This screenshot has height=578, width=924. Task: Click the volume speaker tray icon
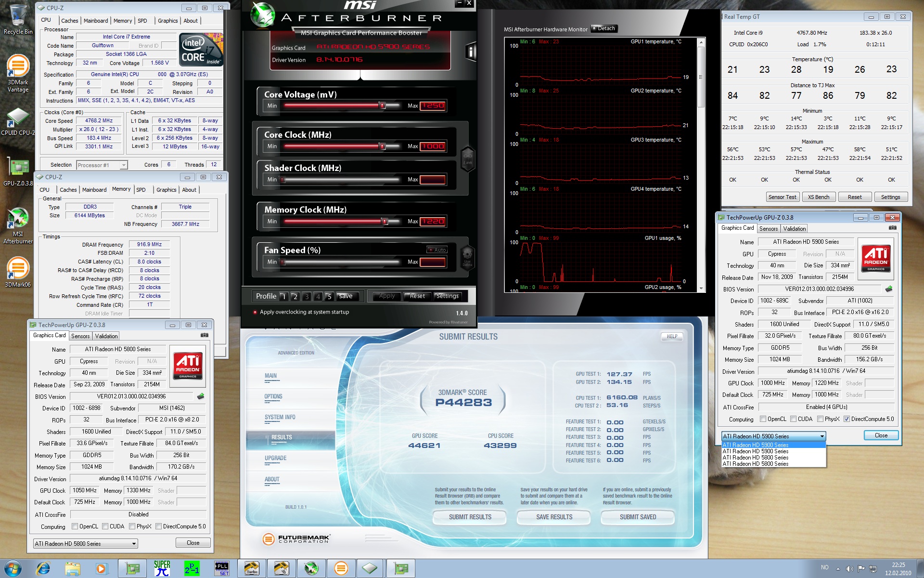point(850,568)
